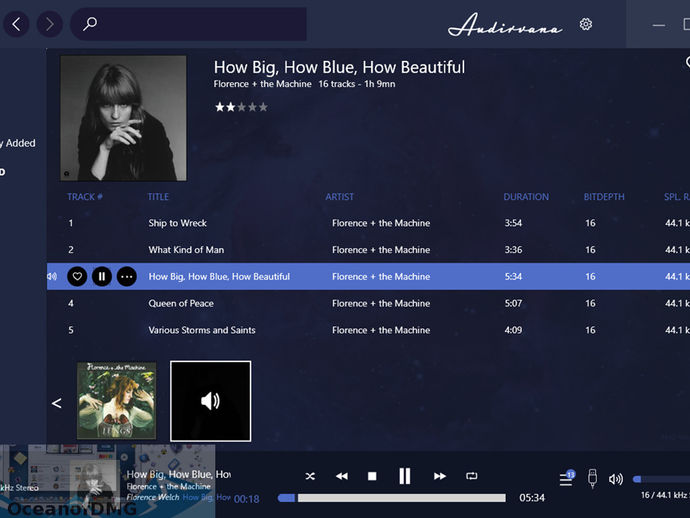Screen dimensions: 690x518
Task: Seek within the playback progress bar
Action: pyautogui.click(x=392, y=498)
